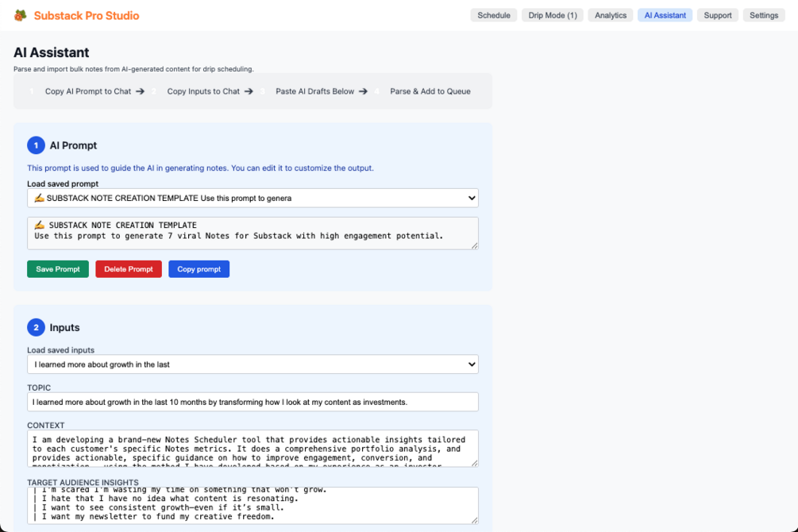This screenshot has width=798, height=532.
Task: Click the 'Paste AI Drafts Below' step text
Action: tap(315, 91)
